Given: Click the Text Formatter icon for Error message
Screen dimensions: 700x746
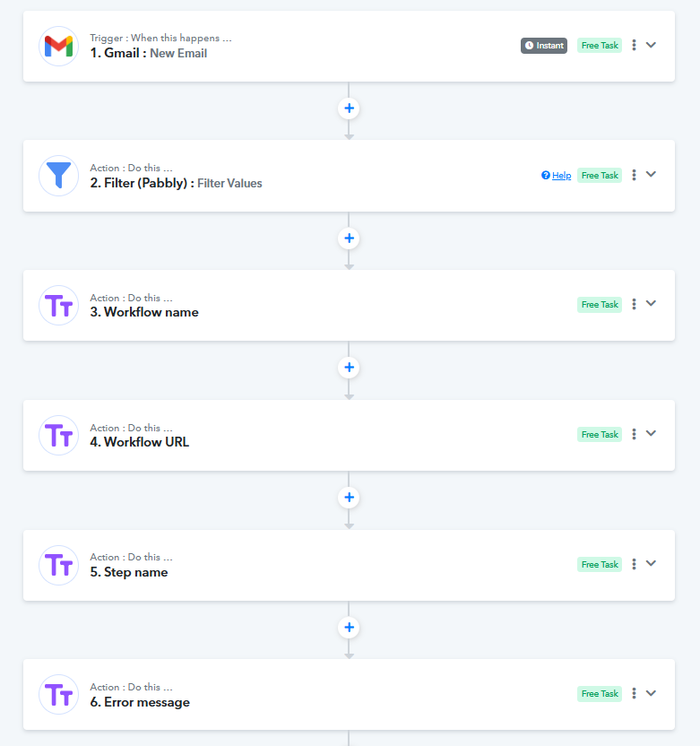Looking at the screenshot, I should click(x=58, y=695).
